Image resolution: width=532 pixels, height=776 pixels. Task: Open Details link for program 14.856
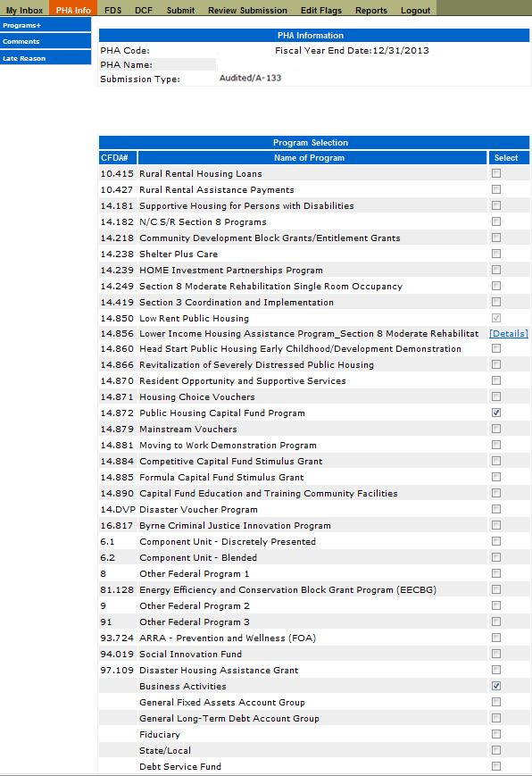pyautogui.click(x=508, y=334)
